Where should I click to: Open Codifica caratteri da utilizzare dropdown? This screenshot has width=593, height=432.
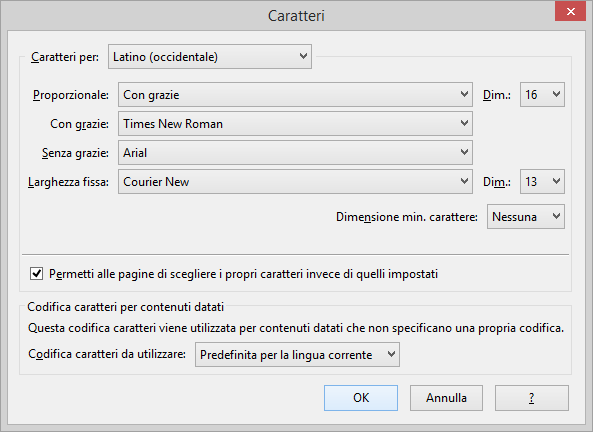(x=297, y=355)
